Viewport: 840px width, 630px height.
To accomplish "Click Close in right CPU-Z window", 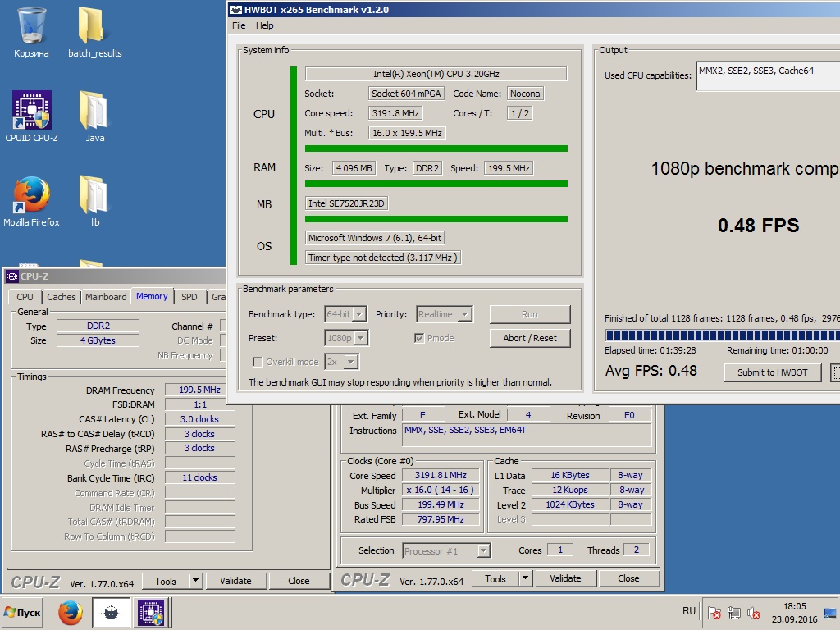I will coord(628,578).
